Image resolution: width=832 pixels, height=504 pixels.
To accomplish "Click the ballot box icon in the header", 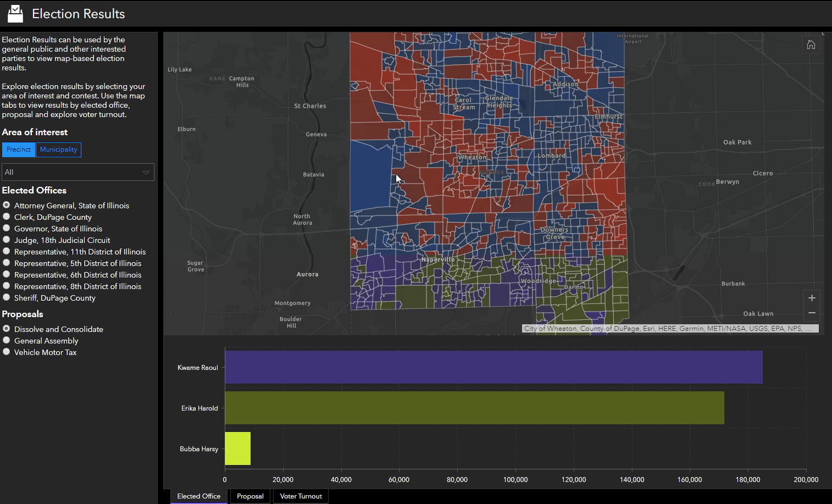I will pos(14,13).
